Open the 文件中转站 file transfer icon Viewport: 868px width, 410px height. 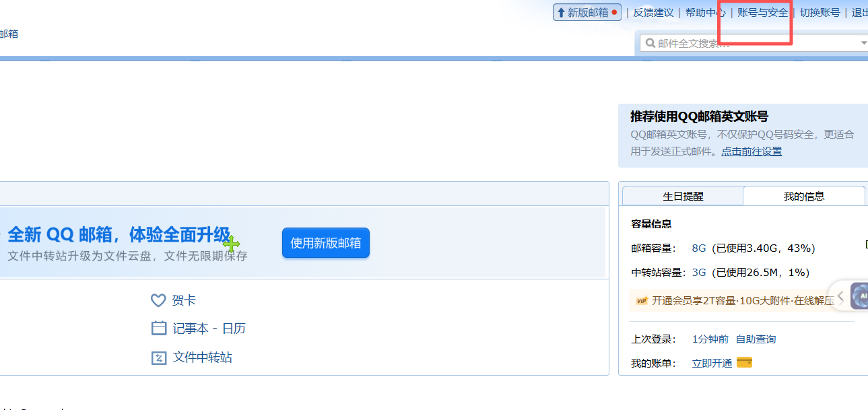click(x=159, y=357)
